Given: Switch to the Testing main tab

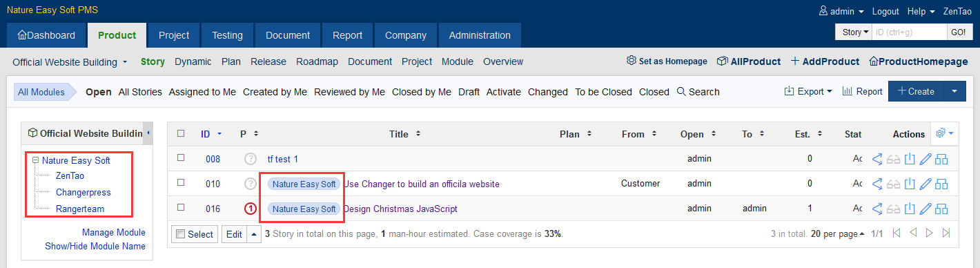Looking at the screenshot, I should click(227, 35).
